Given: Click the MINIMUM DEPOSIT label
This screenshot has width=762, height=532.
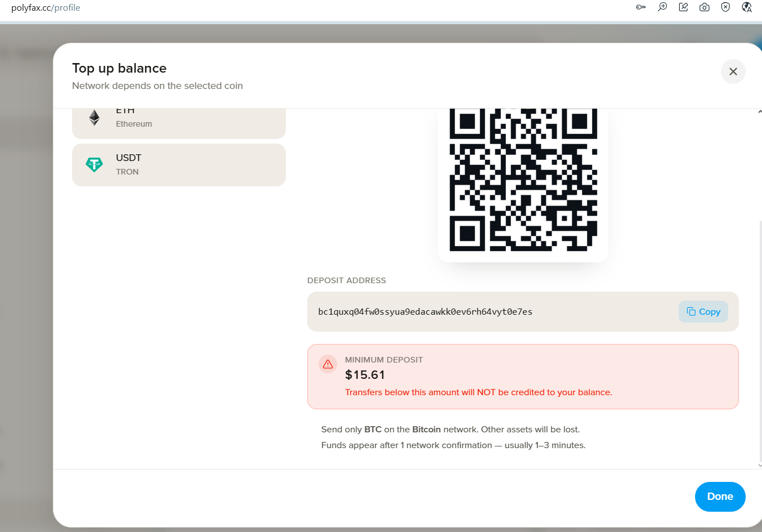Looking at the screenshot, I should pos(384,360).
